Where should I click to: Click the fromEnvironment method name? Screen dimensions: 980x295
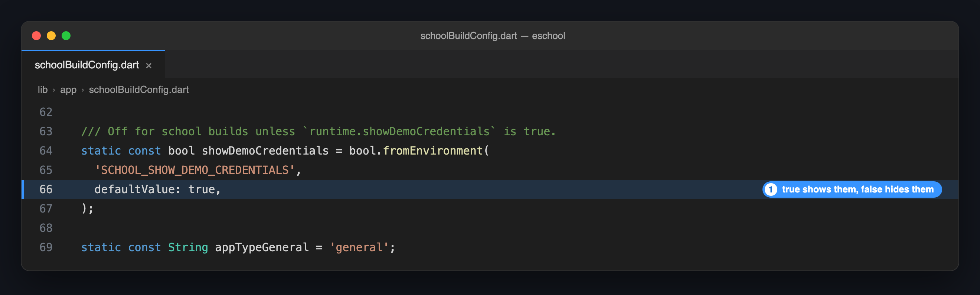tap(432, 151)
